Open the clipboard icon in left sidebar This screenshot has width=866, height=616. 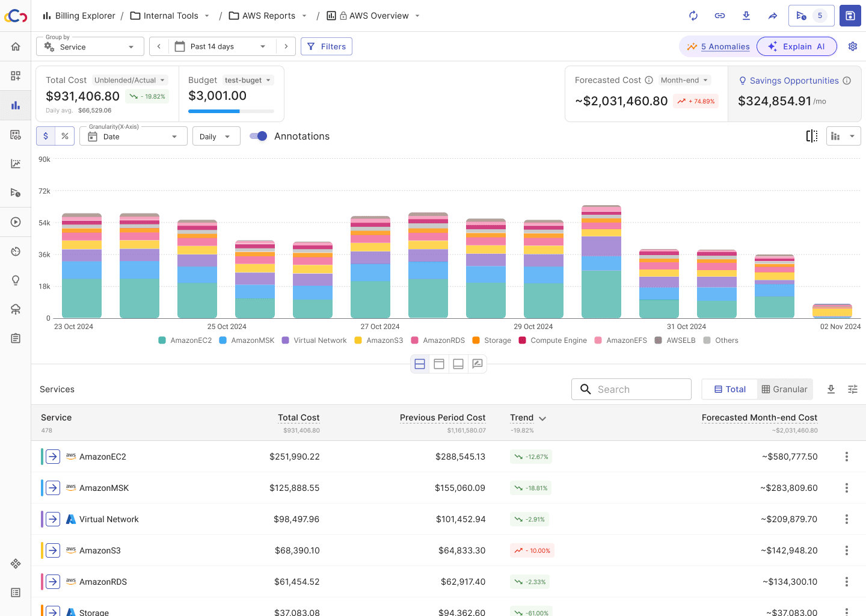click(x=16, y=338)
